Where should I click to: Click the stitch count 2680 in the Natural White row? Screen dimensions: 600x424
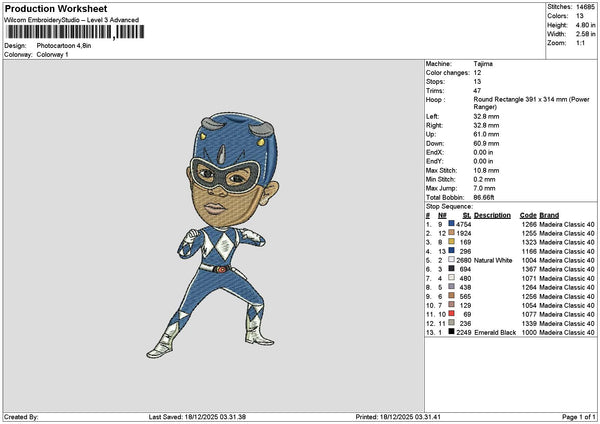point(463,260)
